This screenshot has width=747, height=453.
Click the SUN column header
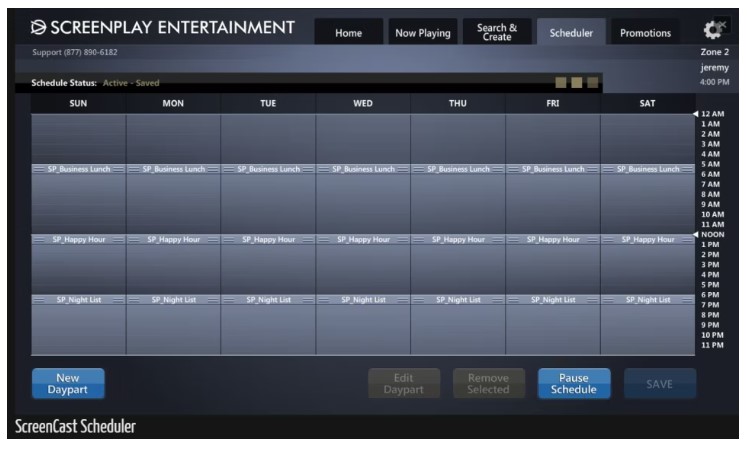[78, 103]
